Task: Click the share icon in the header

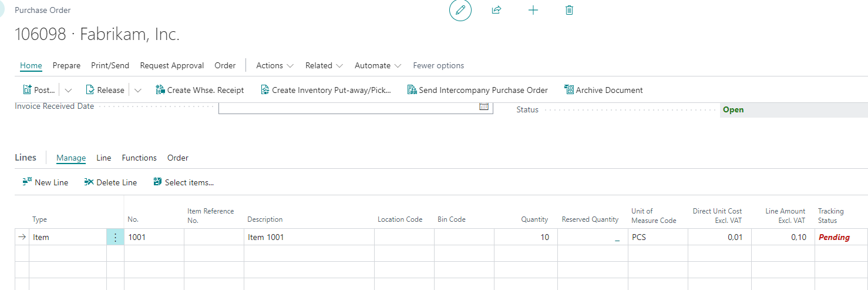Action: pyautogui.click(x=496, y=10)
